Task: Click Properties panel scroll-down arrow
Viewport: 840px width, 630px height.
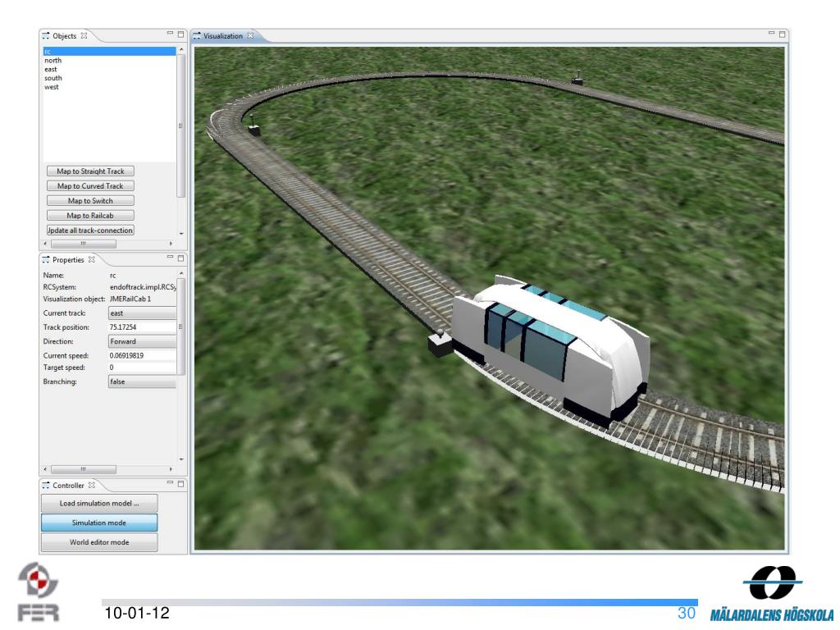Action: tap(181, 459)
